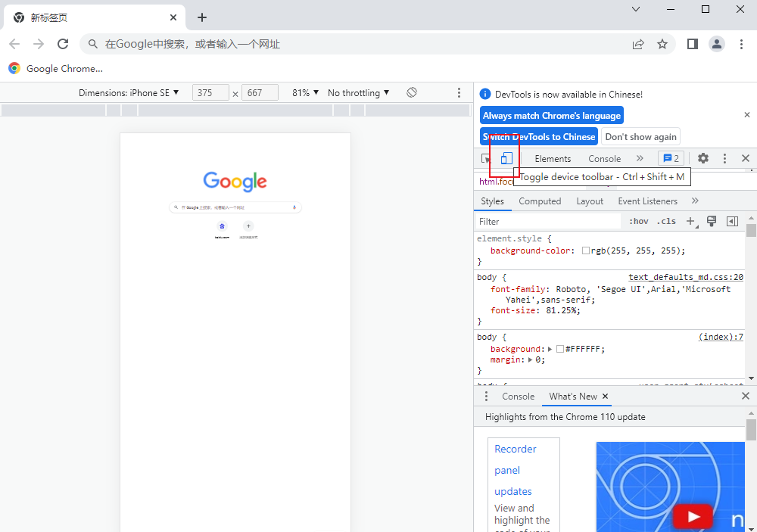Show more Styles sidebar tabs
This screenshot has width=757, height=532.
(695, 201)
